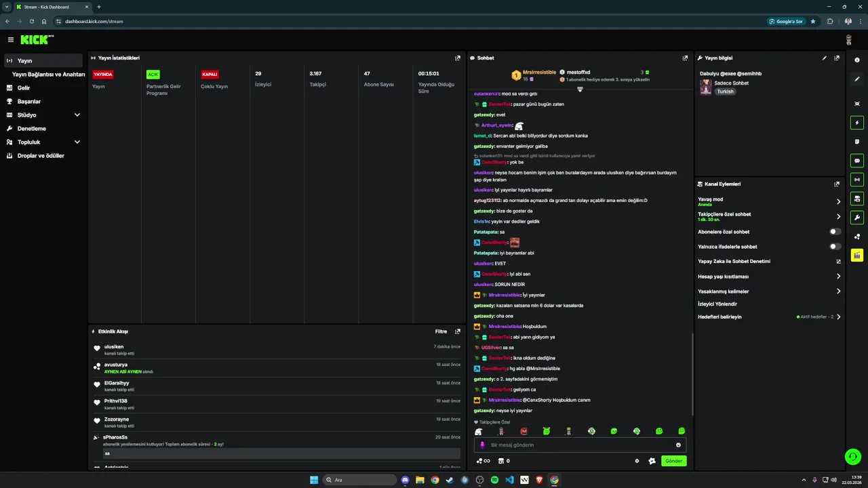Expand the chat leaderboard arrow
This screenshot has width=868, height=488.
point(580,89)
